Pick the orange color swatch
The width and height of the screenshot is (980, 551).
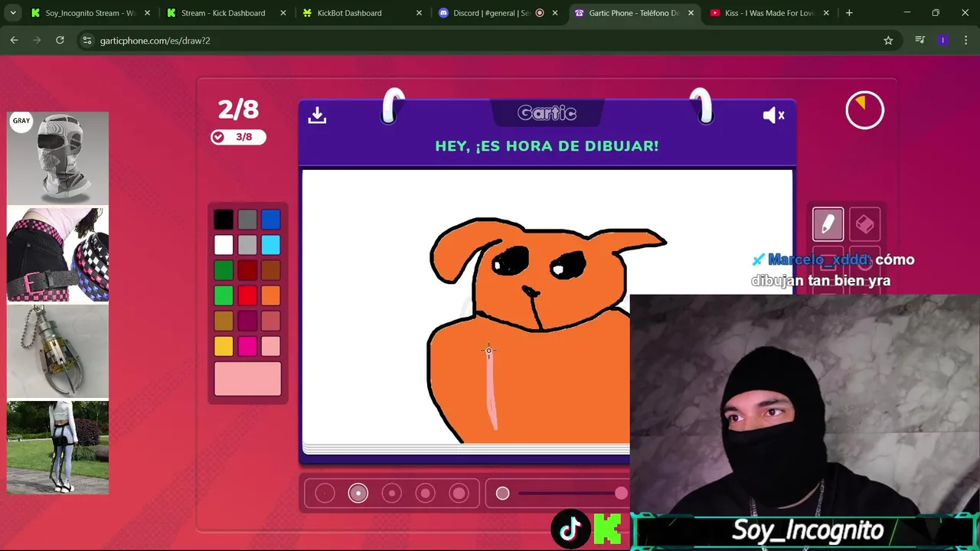[x=271, y=295]
